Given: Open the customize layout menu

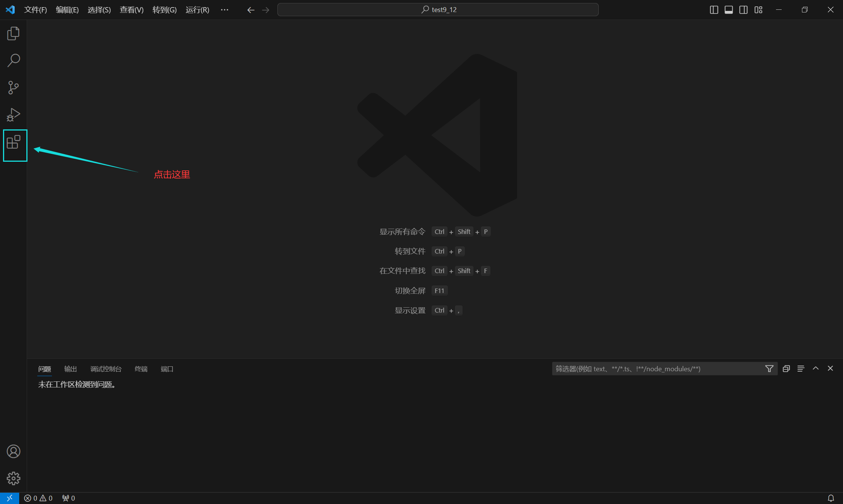Looking at the screenshot, I should tap(758, 10).
